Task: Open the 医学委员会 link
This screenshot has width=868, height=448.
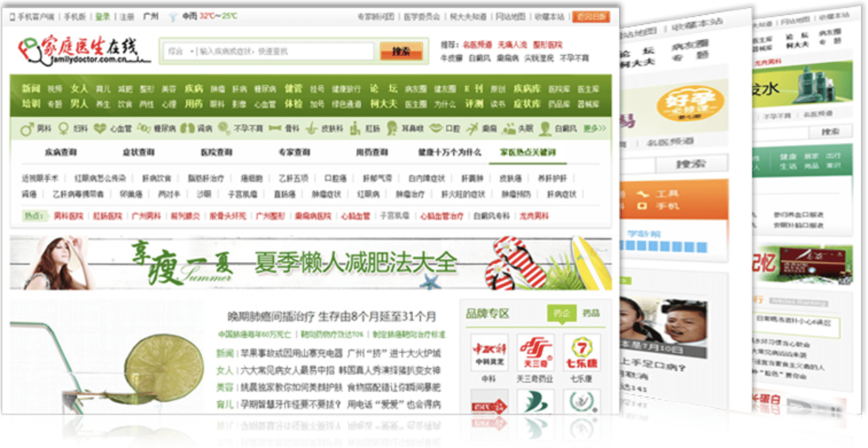Action: tap(422, 17)
